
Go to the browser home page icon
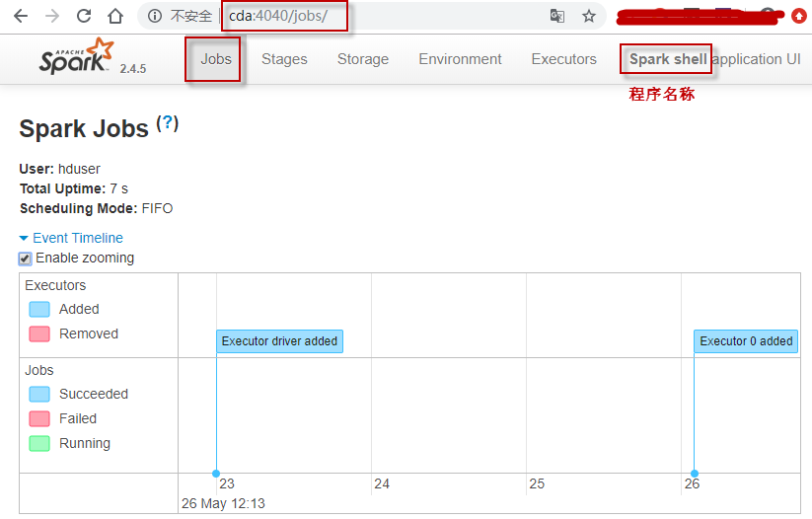115,16
